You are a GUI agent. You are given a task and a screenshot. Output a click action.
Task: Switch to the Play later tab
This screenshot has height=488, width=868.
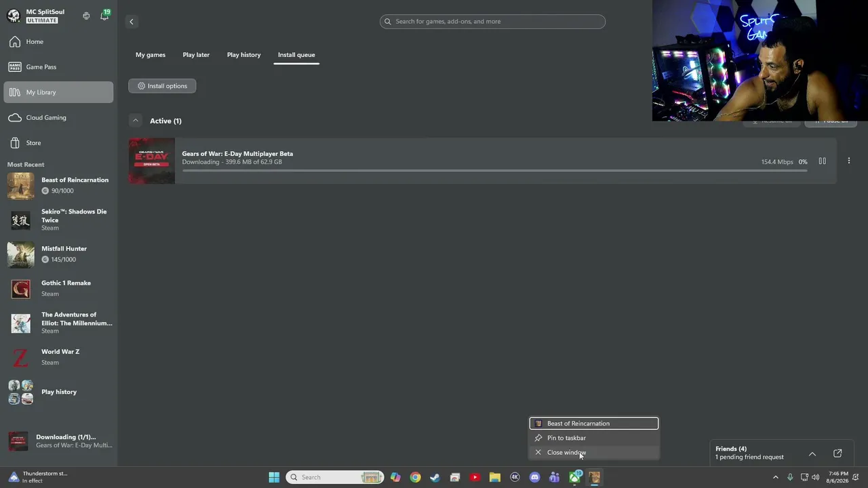pos(196,55)
